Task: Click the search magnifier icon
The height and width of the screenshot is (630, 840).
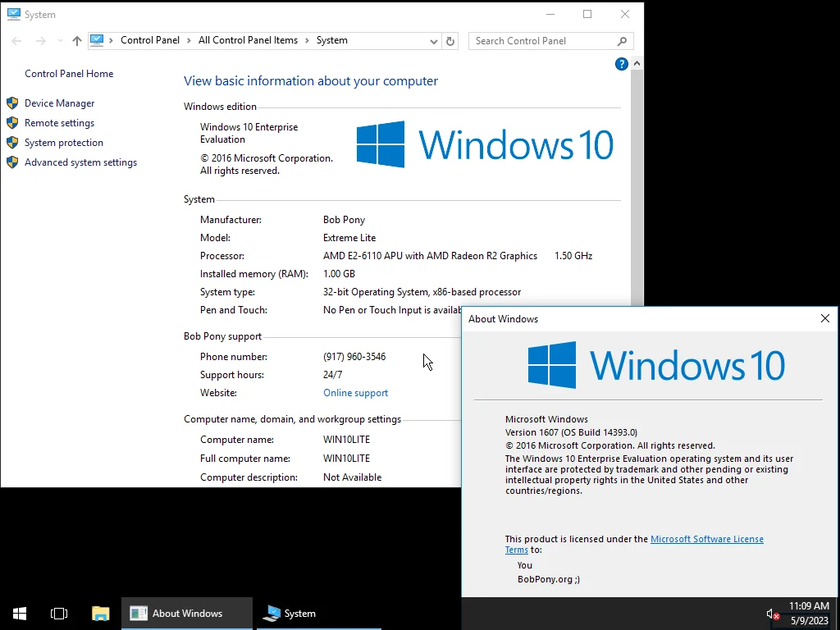Action: click(622, 41)
